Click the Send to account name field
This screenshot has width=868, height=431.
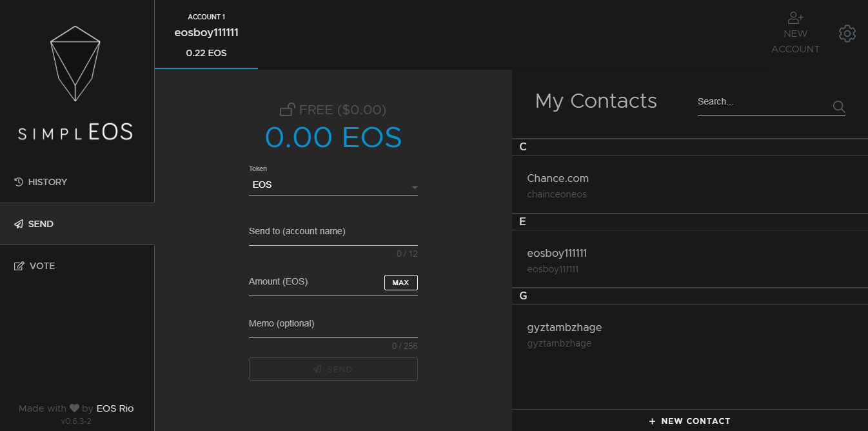(x=333, y=232)
